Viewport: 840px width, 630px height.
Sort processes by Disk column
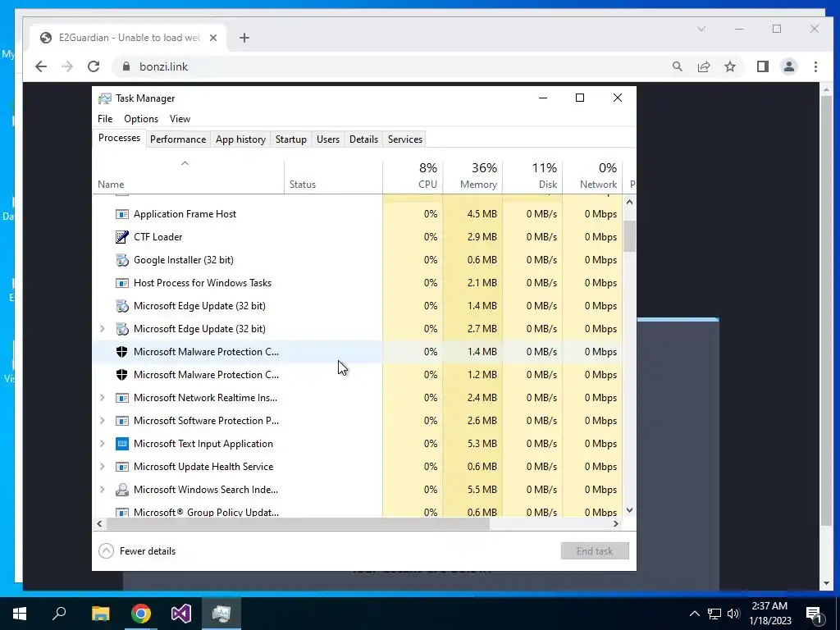(x=533, y=177)
